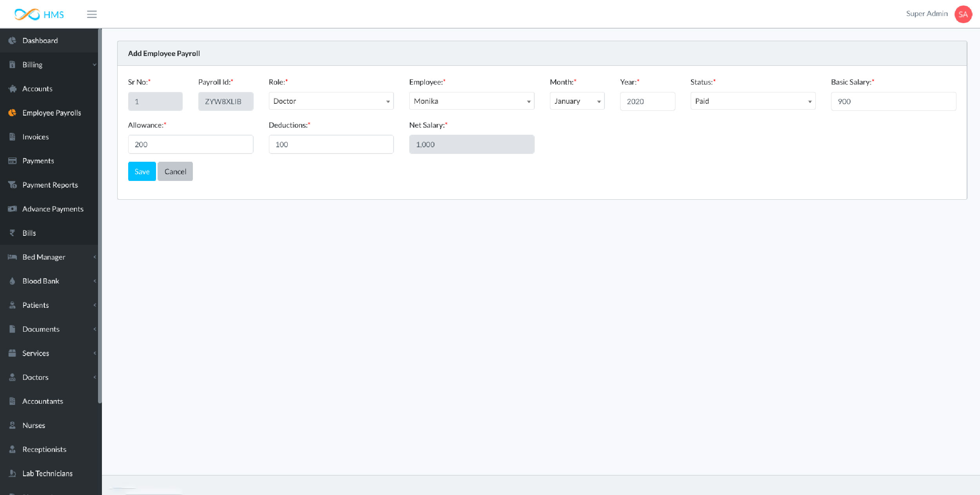Click the Basic Salary input field
980x495 pixels.
click(893, 101)
